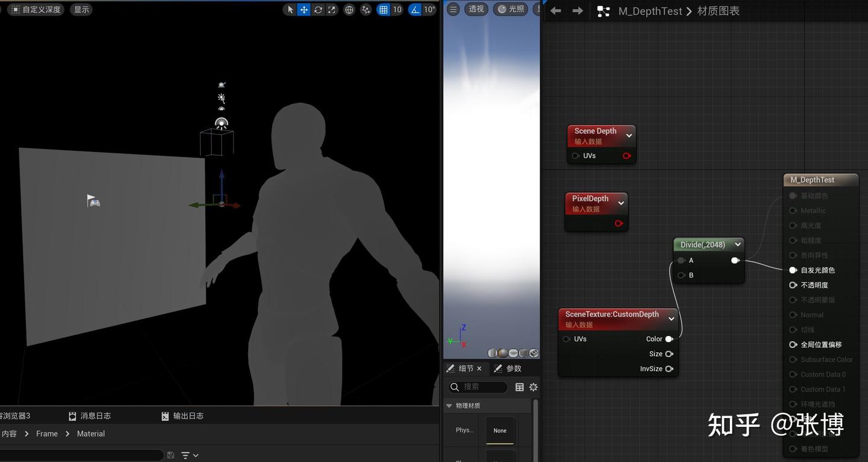Image resolution: width=868 pixels, height=462 pixels.
Task: Select the rotate transform tool icon
Action: coord(318,10)
